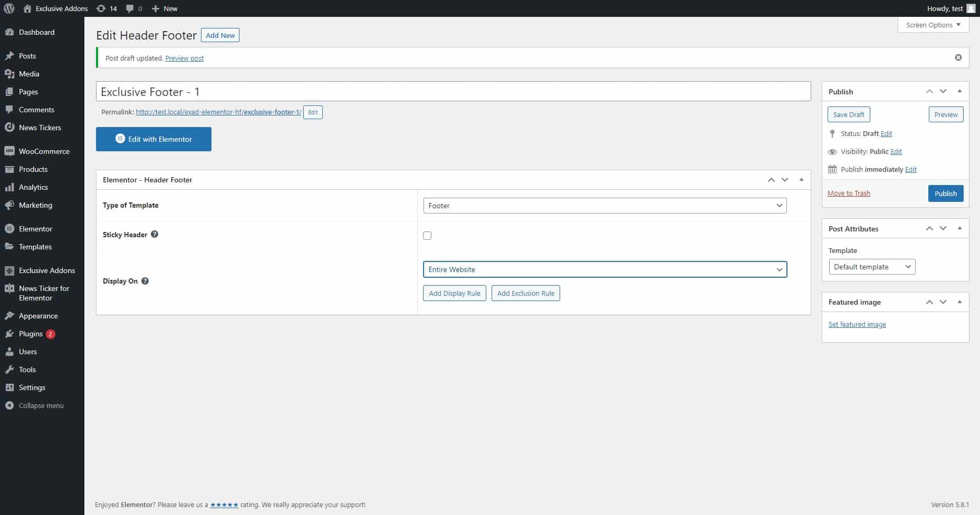
Task: Open the 14 pending updates icon
Action: [107, 8]
